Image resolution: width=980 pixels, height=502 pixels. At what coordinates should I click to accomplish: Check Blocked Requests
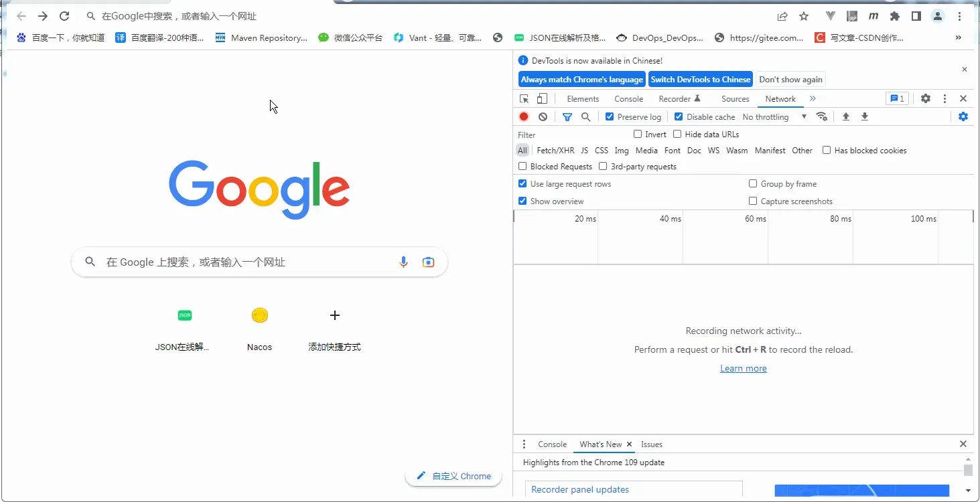(522, 167)
